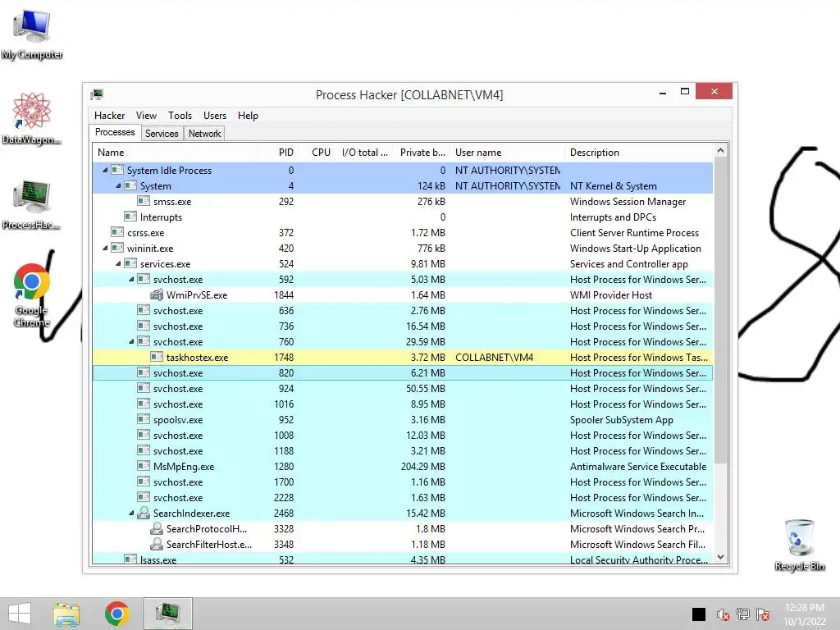Click the WMI Provider Host description
Viewport: 840px width, 630px height.
pos(610,295)
